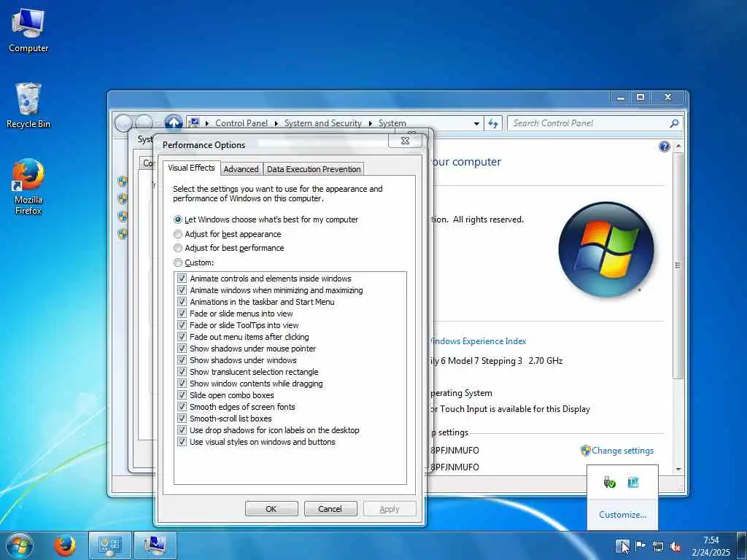Image resolution: width=747 pixels, height=560 pixels.
Task: Launch Mozilla Firefox from desktop shortcut
Action: click(x=28, y=186)
